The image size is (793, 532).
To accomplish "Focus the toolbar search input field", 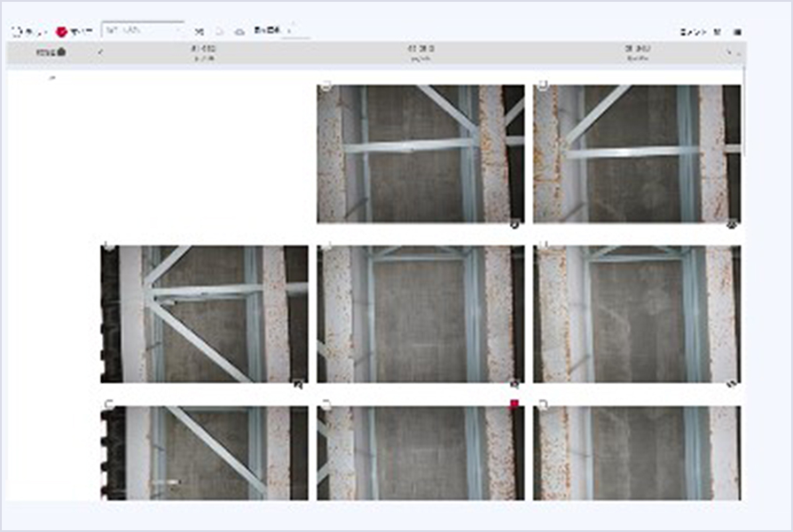I will click(143, 30).
